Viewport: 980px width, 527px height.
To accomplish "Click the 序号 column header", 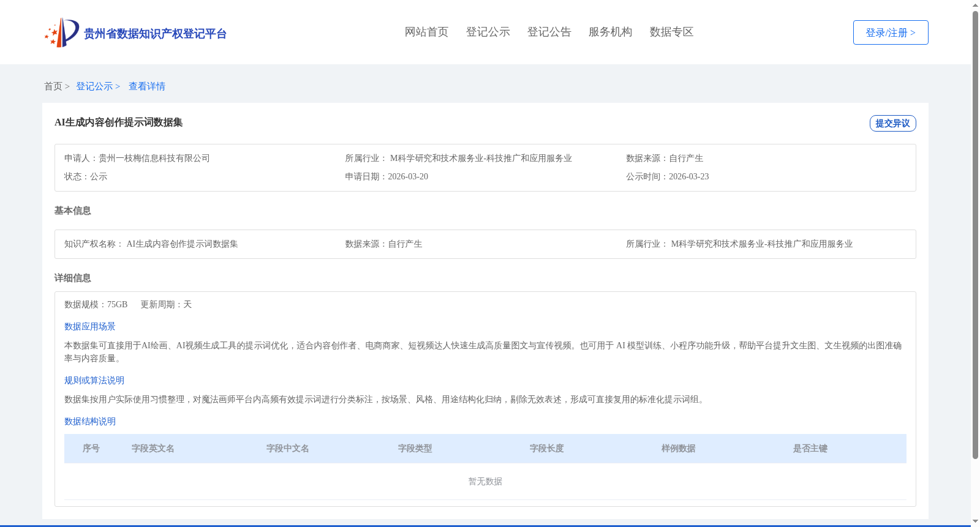I will pos(91,449).
